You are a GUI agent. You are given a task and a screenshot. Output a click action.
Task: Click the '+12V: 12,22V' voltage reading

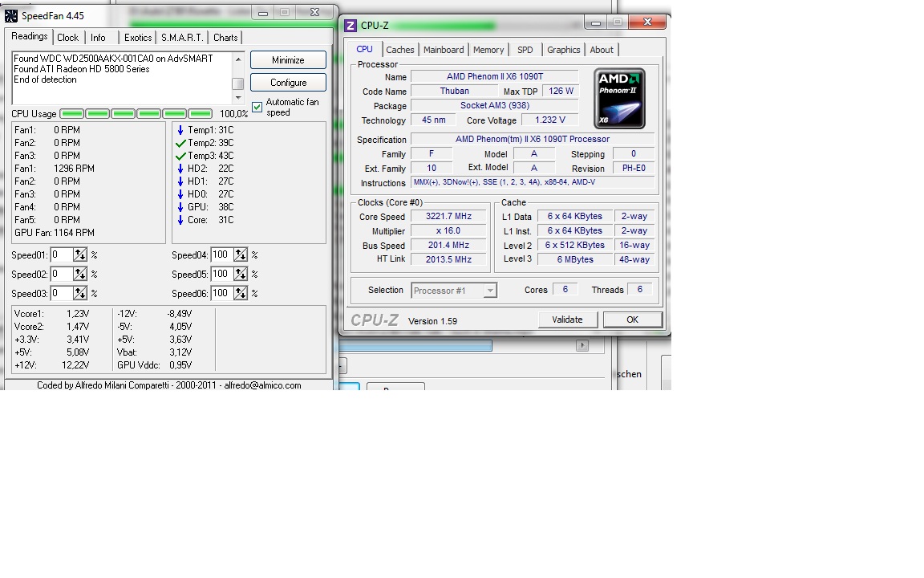click(x=52, y=365)
